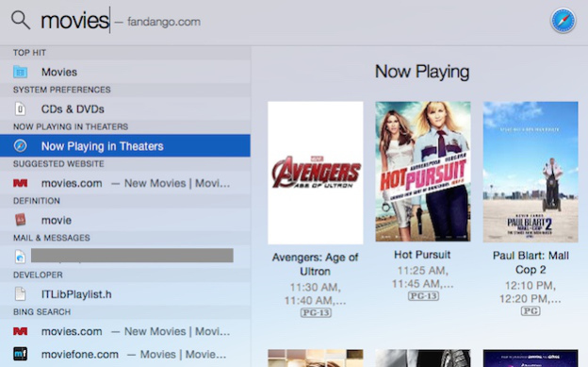Click movies.com icon under Suggested Website
Screen dimensions: 588x367
pos(20,183)
